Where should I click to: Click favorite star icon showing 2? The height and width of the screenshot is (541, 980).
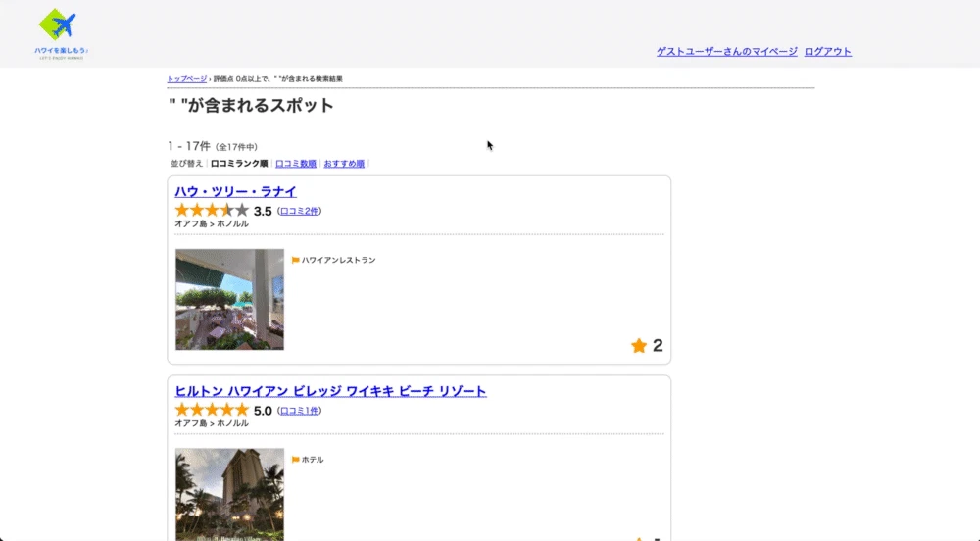pos(639,345)
